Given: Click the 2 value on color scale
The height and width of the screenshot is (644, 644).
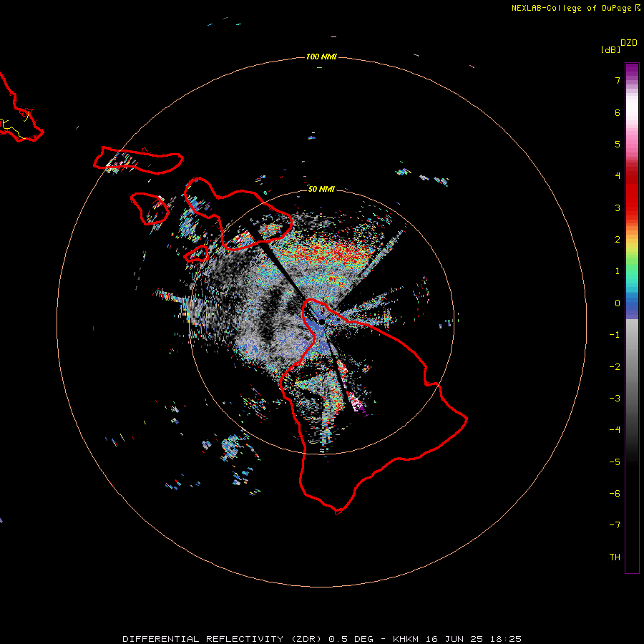Looking at the screenshot, I should pos(618,240).
